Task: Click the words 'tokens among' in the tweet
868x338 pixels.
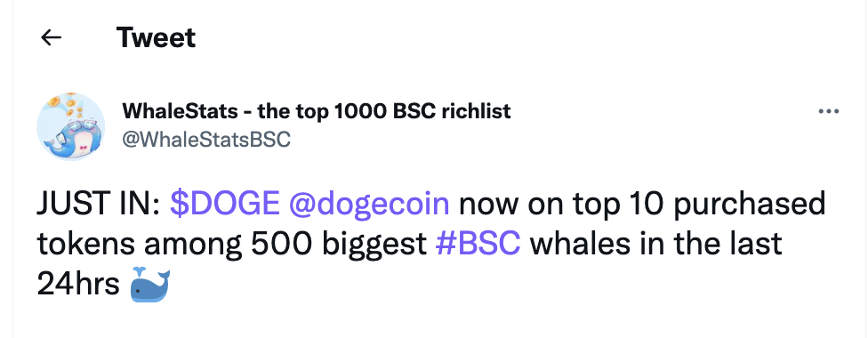Action: coord(140,245)
